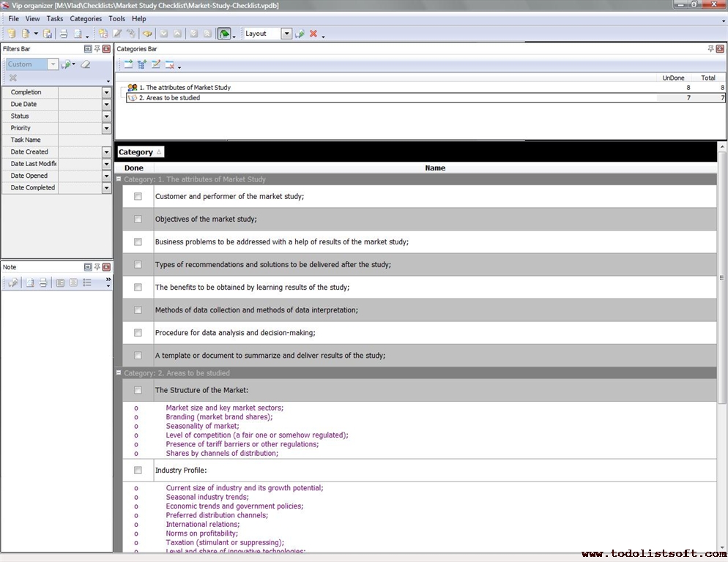Mark 'Customer and performer' task as done
This screenshot has width=728, height=562.
[138, 196]
